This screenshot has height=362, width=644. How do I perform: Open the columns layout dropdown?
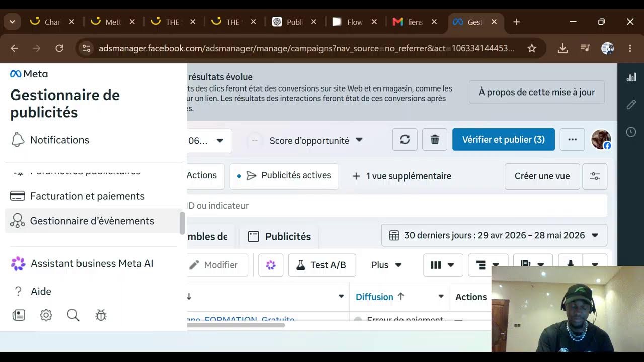click(x=443, y=265)
